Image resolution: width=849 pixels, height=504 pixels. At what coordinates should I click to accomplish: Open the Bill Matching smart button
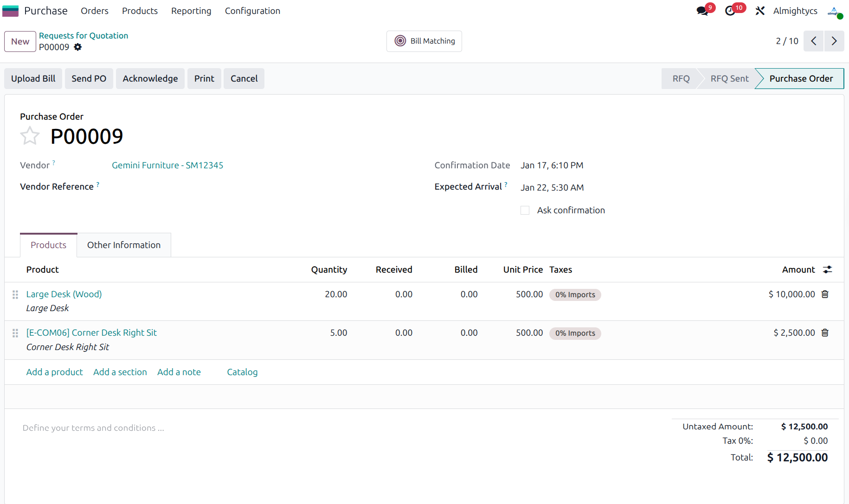424,41
